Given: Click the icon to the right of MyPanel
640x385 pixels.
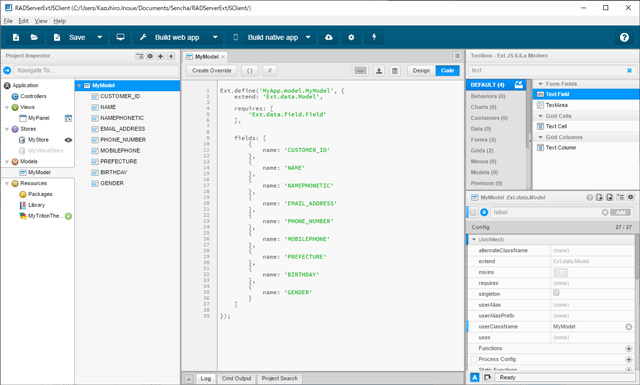Looking at the screenshot, I should coord(68,118).
